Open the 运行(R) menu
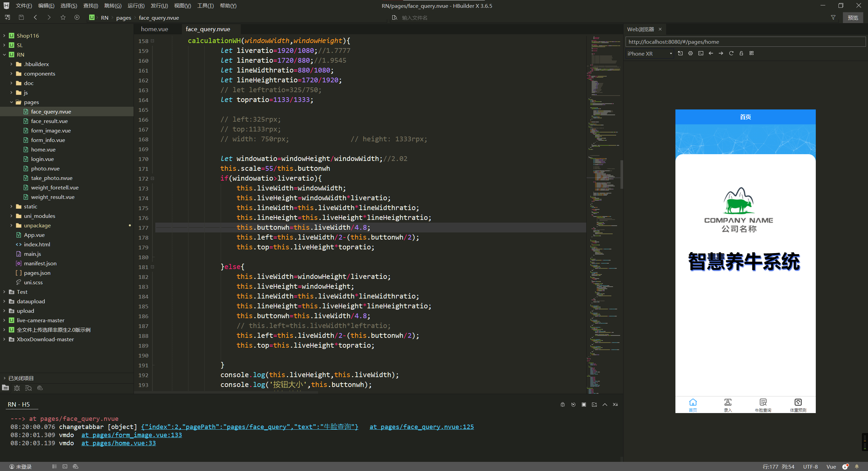The width and height of the screenshot is (868, 471). pyautogui.click(x=136, y=6)
